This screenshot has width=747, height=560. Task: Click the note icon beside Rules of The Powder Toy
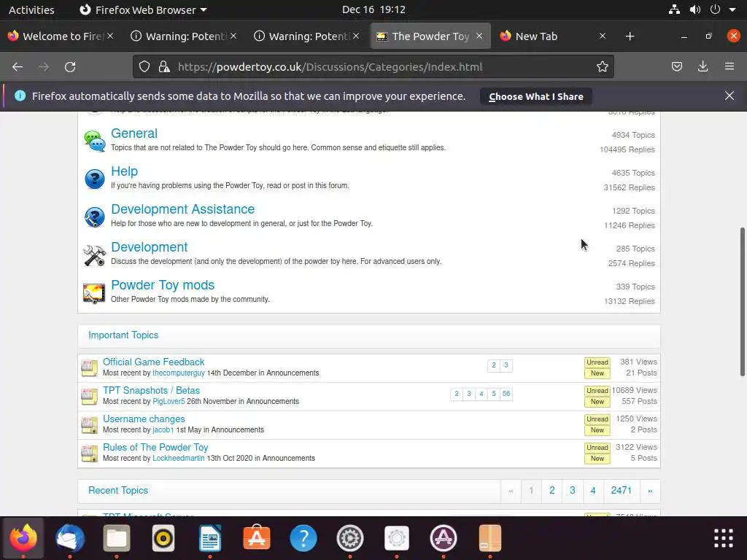point(89,454)
